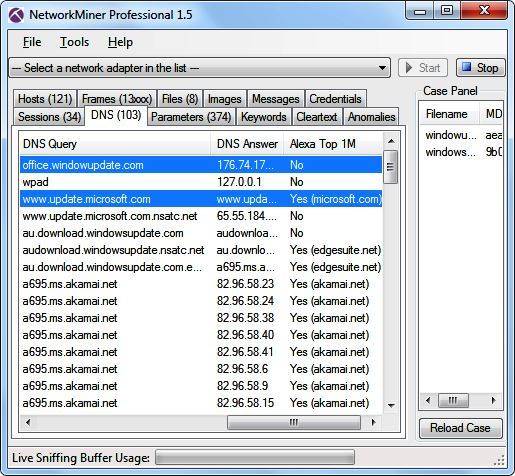Switch to the Frames (13xxx) tab
The image size is (515, 476).
click(117, 99)
